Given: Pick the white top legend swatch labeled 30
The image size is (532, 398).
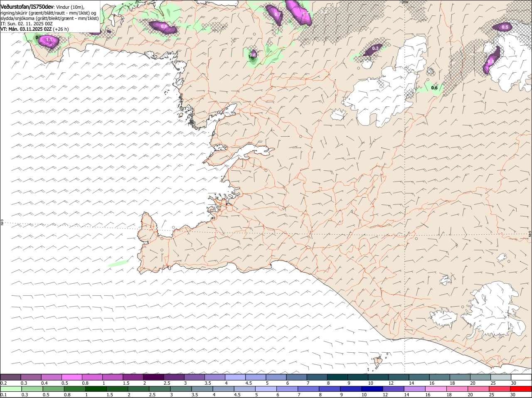Looking at the screenshot, I should pos(521,377).
